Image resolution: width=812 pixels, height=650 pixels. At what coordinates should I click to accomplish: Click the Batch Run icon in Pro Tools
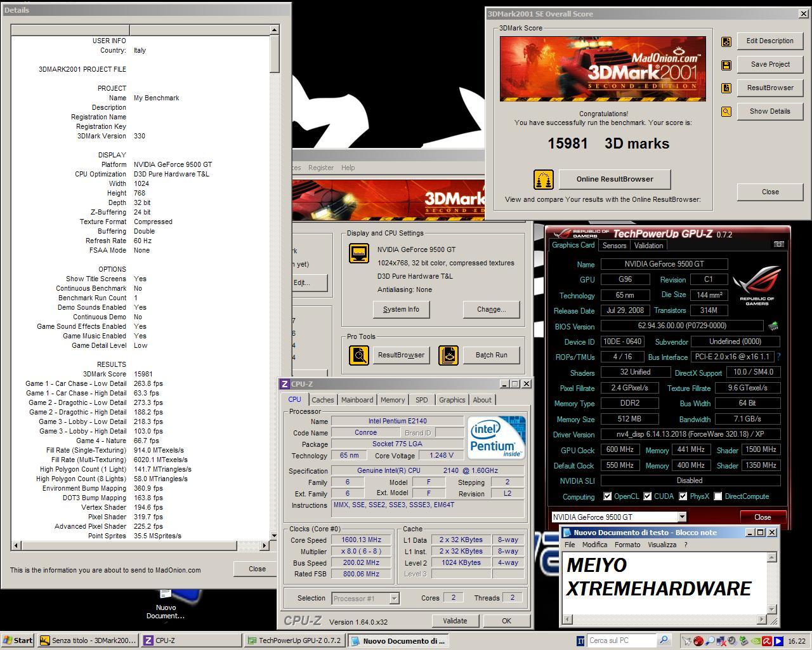tap(449, 355)
